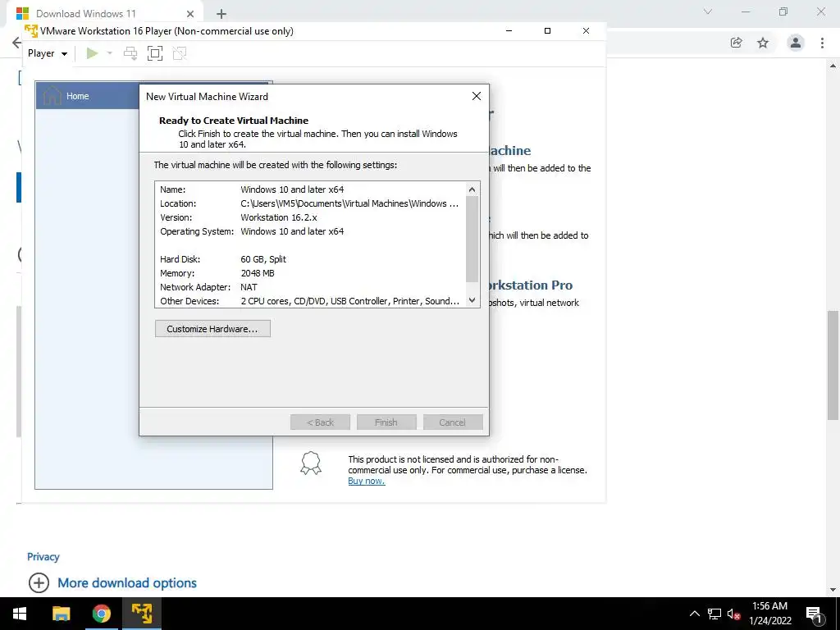Image resolution: width=840 pixels, height=630 pixels.
Task: Click the license ribbon badge icon
Action: [311, 463]
